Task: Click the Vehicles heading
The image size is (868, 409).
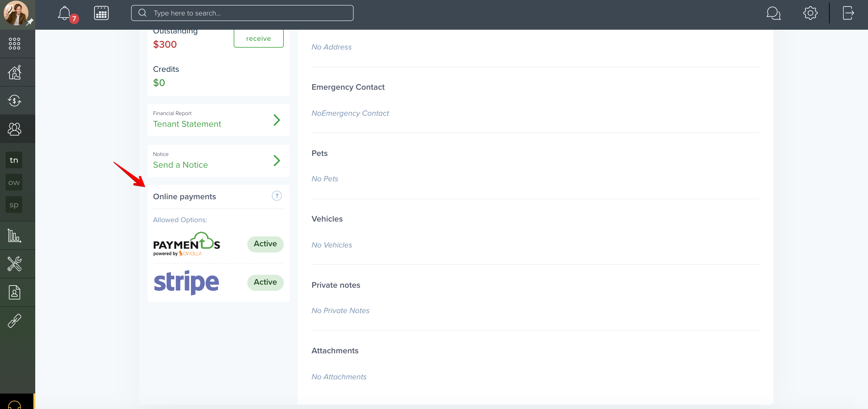Action: click(327, 219)
